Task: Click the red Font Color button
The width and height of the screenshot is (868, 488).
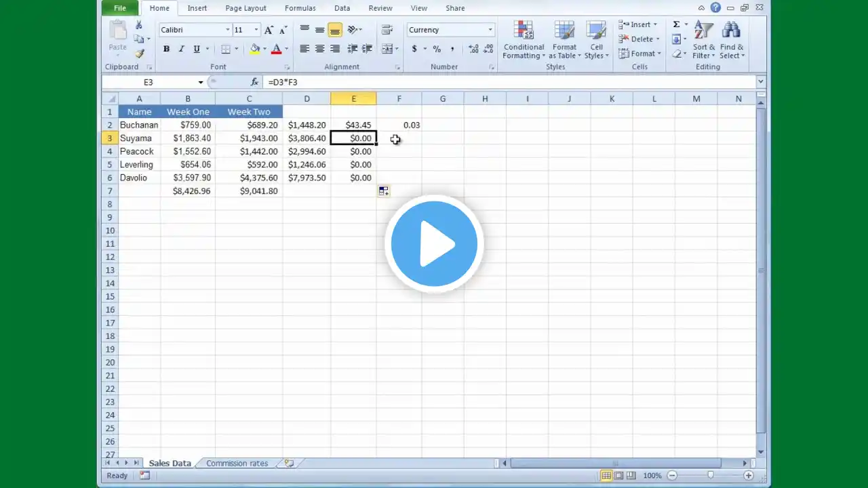Action: [x=276, y=49]
